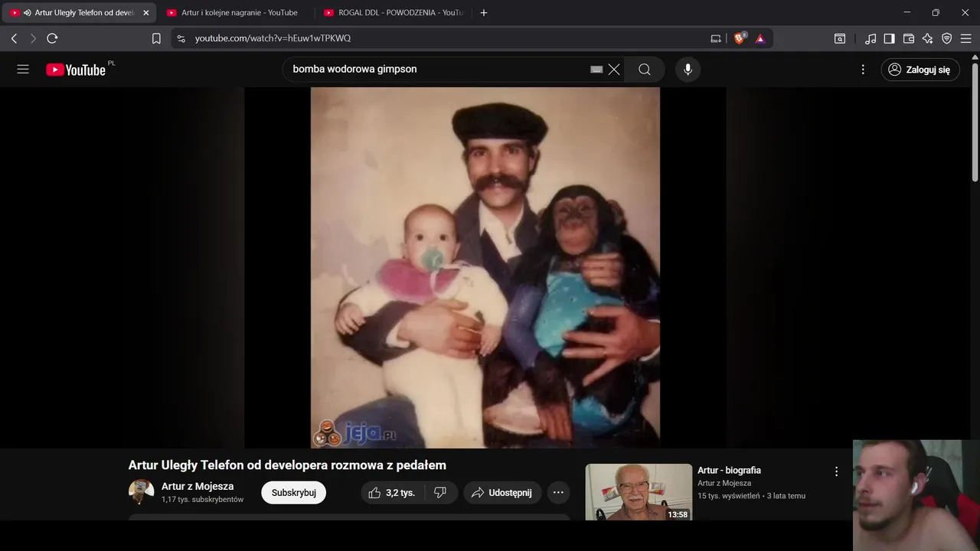This screenshot has height=551, width=980.
Task: Open Leo AI sparkle icon
Action: pyautogui.click(x=928, y=38)
